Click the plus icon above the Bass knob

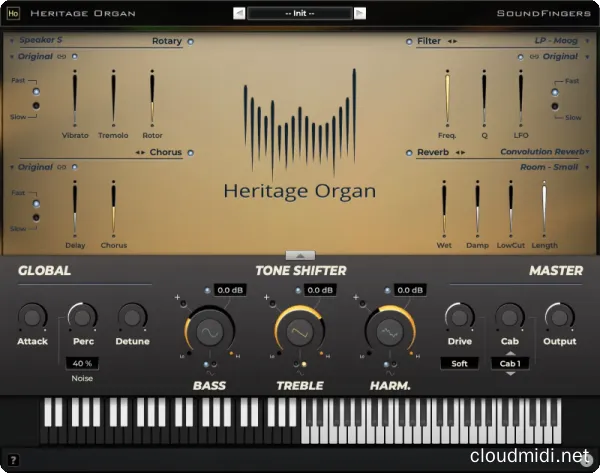[x=177, y=297]
